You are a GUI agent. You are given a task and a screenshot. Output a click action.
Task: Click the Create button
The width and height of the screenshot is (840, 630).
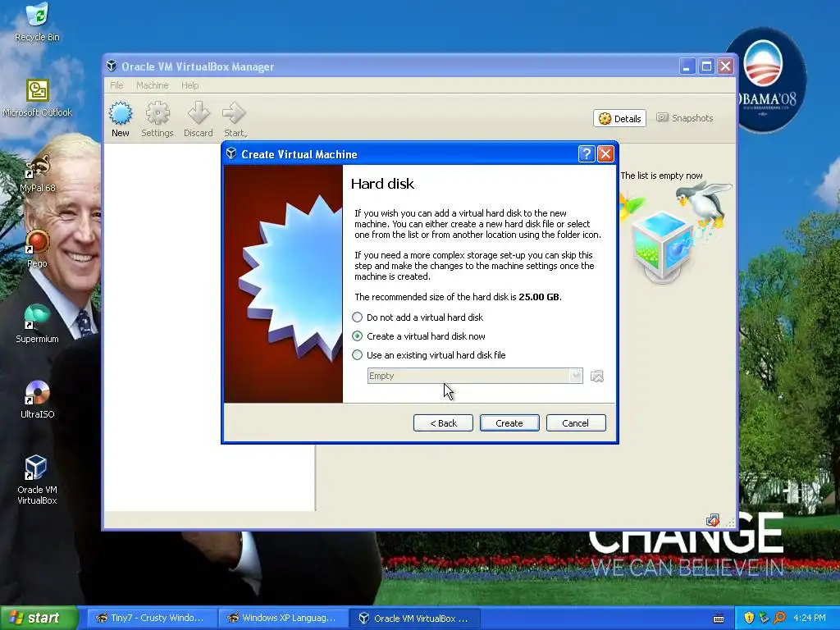click(509, 423)
